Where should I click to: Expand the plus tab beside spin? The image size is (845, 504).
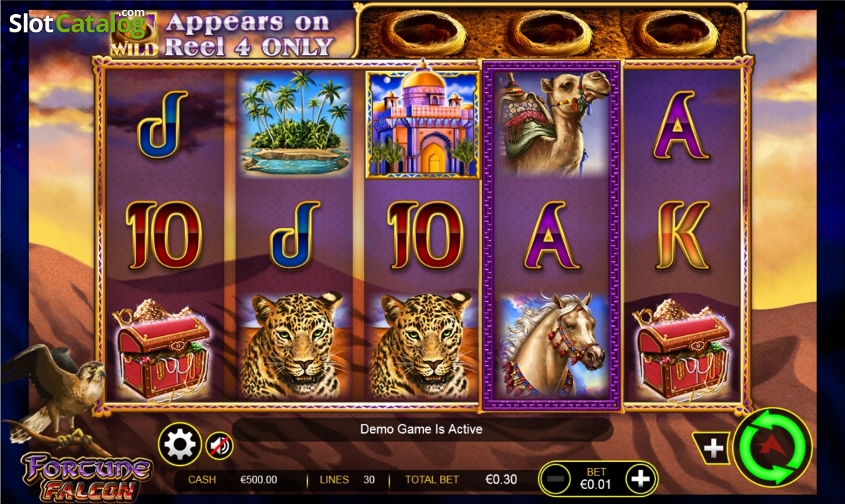point(713,448)
